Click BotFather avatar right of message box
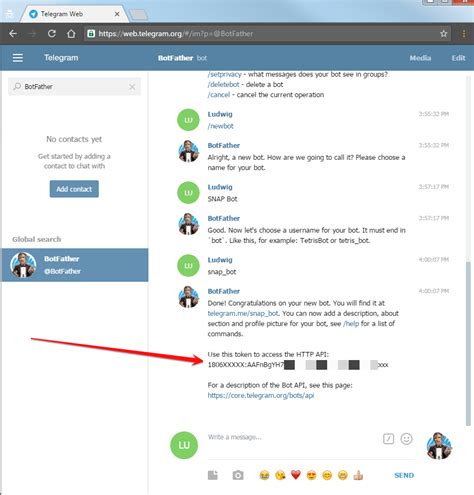 click(x=439, y=446)
